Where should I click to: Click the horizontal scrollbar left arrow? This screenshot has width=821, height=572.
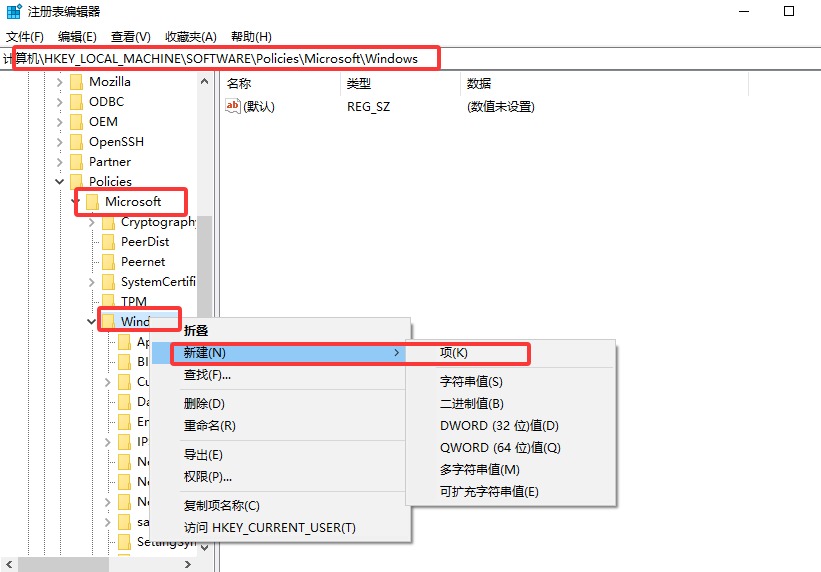tap(9, 564)
